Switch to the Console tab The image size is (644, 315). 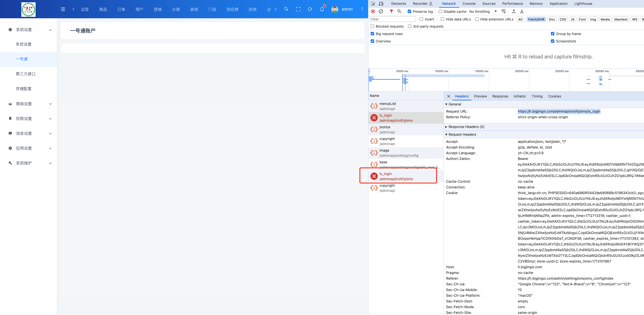pos(469,4)
